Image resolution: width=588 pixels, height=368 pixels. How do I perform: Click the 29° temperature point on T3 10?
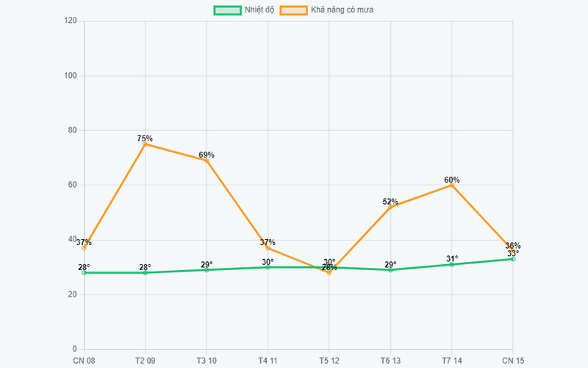click(x=207, y=270)
